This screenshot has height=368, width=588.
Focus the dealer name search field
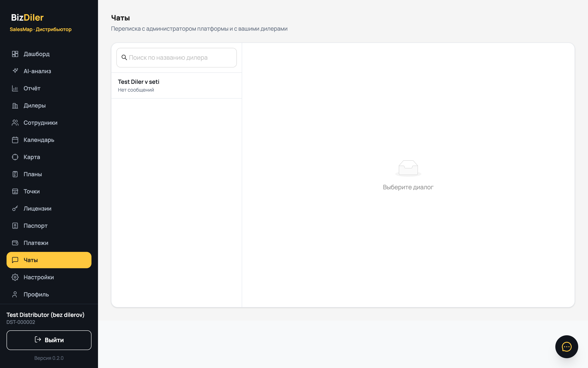(176, 57)
